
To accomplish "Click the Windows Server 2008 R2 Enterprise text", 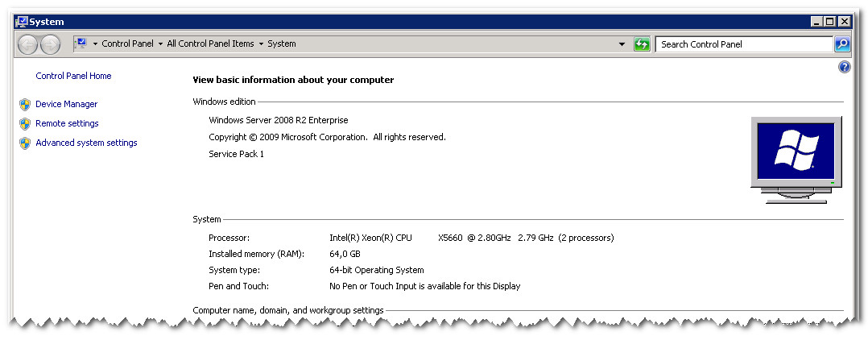I will (279, 120).
